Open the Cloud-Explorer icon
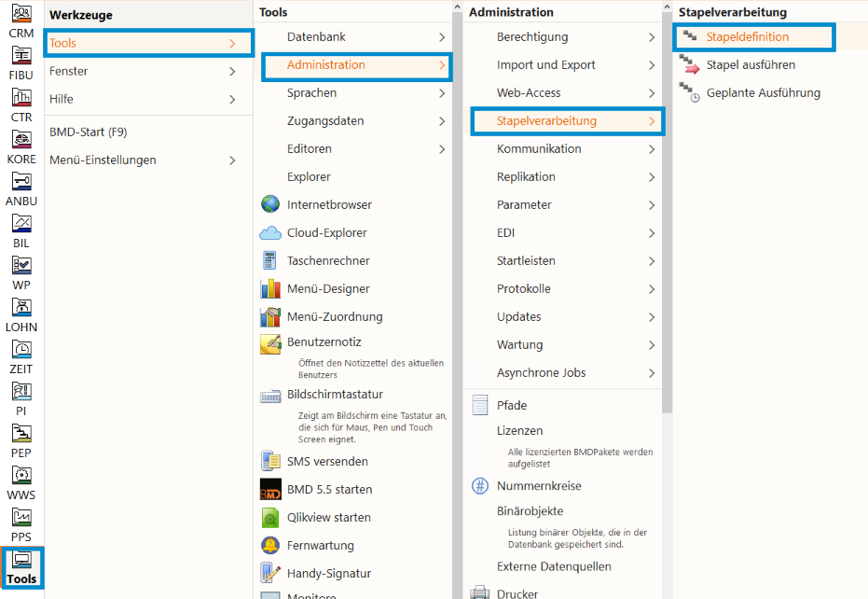 point(270,232)
